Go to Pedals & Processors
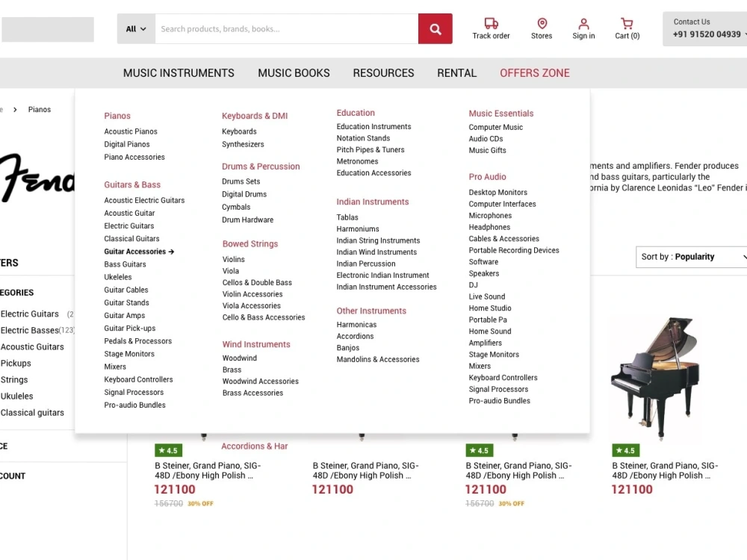The height and width of the screenshot is (560, 747). (137, 341)
